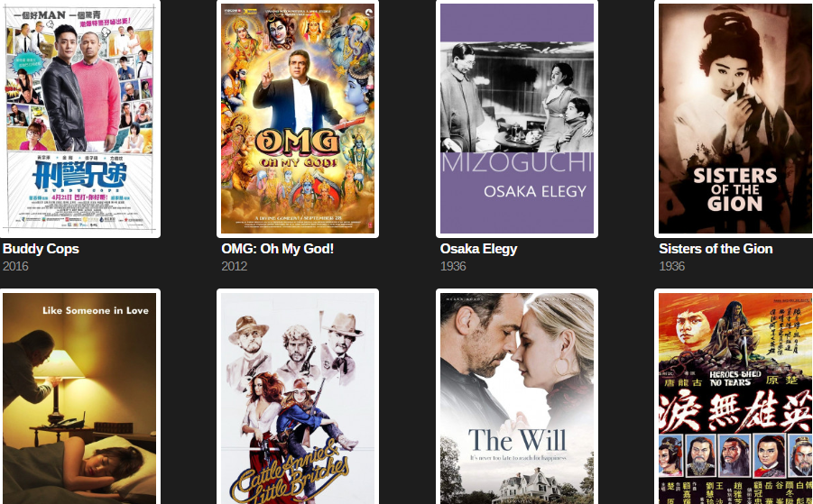
Task: Select the 1936 year under Sisters of the Gion
Action: [x=672, y=266]
